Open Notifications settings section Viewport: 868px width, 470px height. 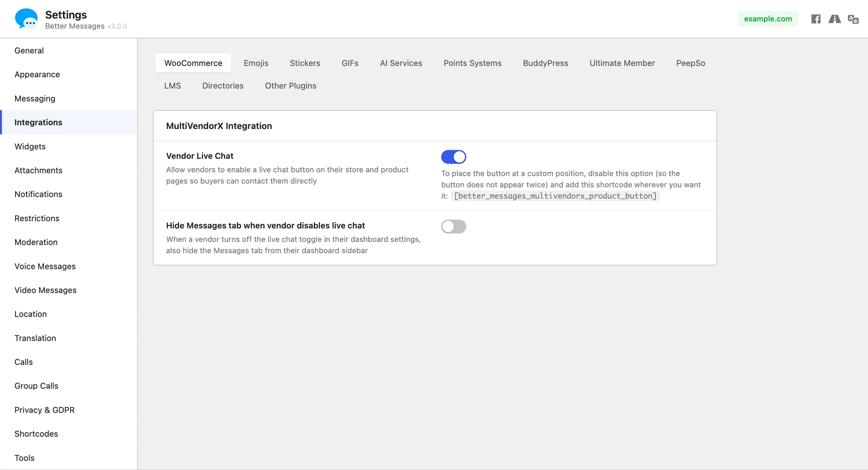[69, 194]
